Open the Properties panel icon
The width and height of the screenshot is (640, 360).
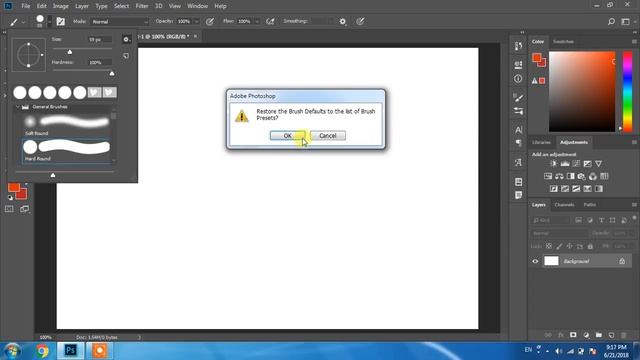pos(518,64)
